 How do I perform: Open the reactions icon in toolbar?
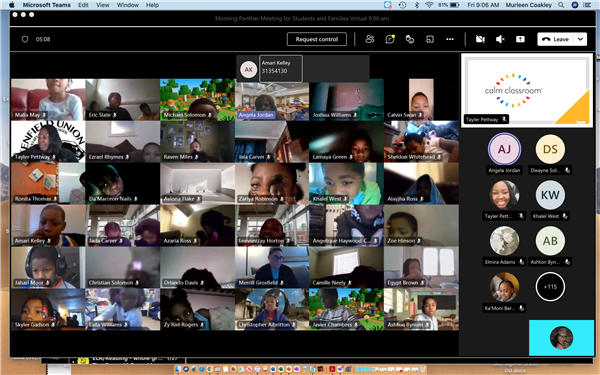coord(410,39)
